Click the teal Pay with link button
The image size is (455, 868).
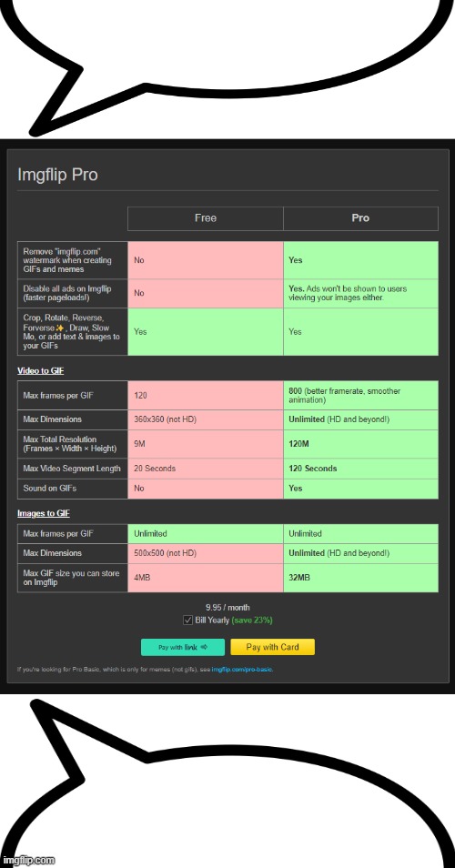[183, 647]
